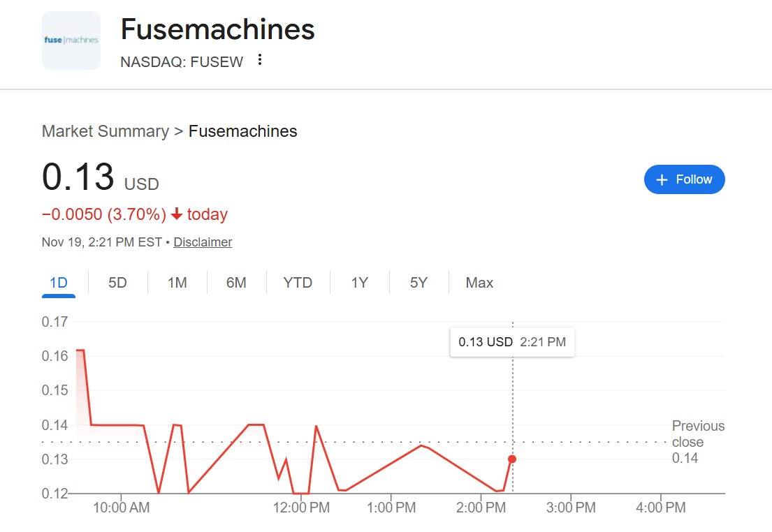Select the 1D time range tab
Viewport: 772px width, 532px height.
click(x=59, y=283)
